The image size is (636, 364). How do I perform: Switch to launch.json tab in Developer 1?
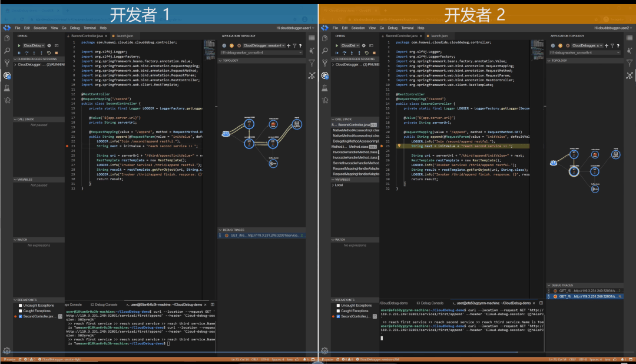point(124,36)
